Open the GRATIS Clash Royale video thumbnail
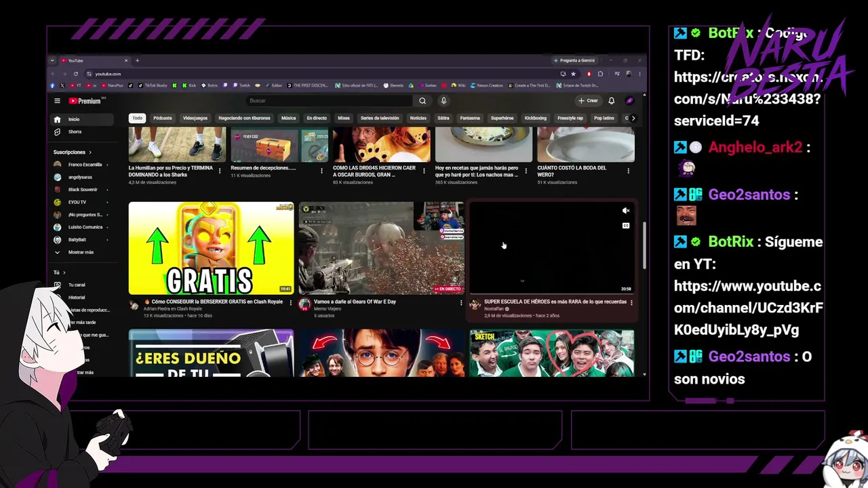The image size is (868, 488). click(211, 248)
